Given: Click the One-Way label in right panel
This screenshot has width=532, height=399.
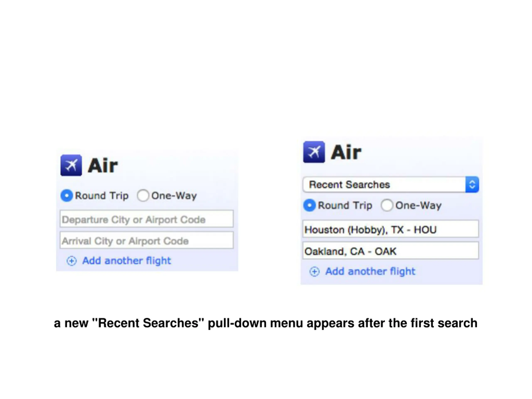Looking at the screenshot, I should tap(419, 206).
